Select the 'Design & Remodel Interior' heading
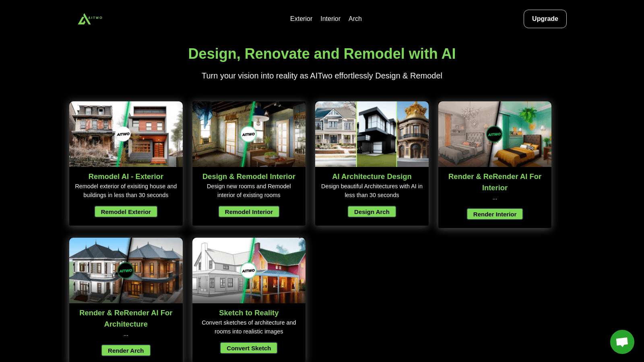This screenshot has width=644, height=362. [249, 177]
